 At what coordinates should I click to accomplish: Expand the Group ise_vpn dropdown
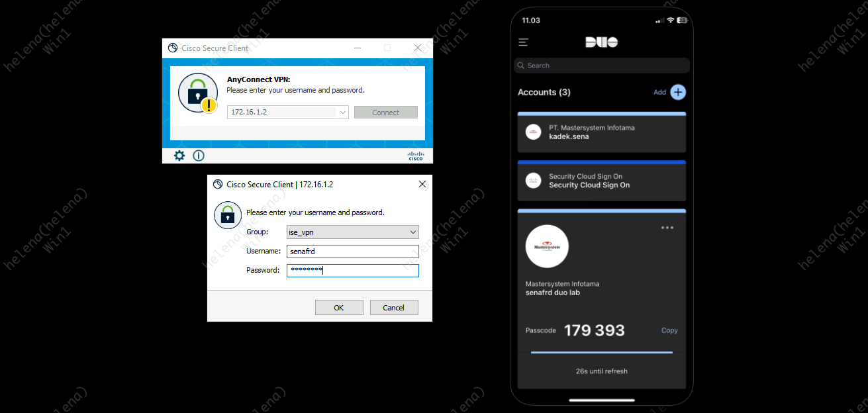[x=413, y=232]
